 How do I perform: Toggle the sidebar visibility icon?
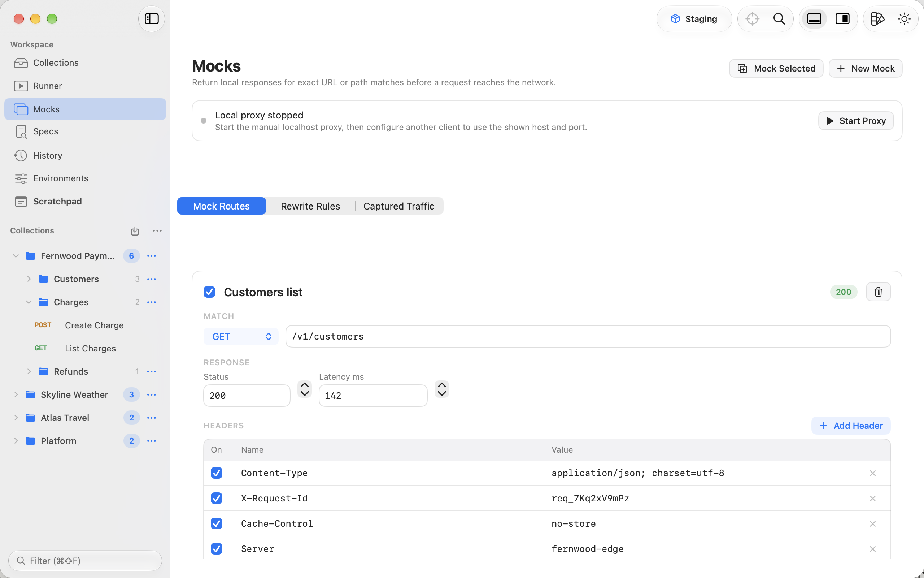pos(152,19)
